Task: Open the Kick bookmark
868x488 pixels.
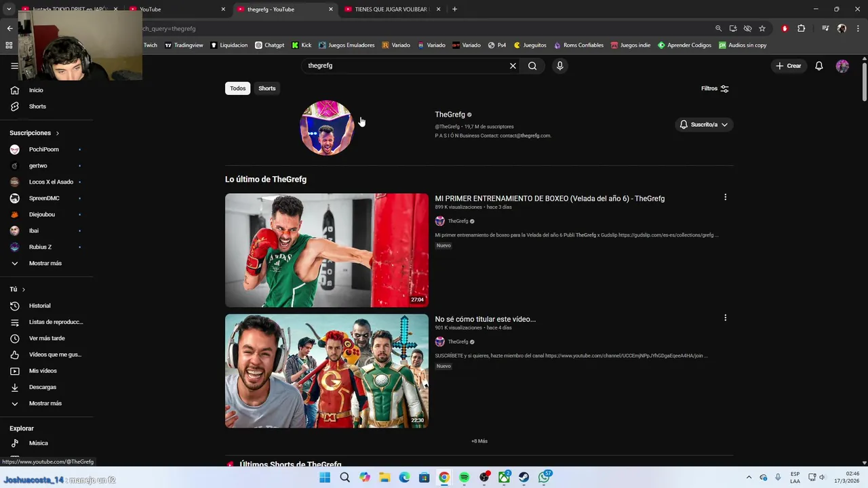Action: (301, 45)
